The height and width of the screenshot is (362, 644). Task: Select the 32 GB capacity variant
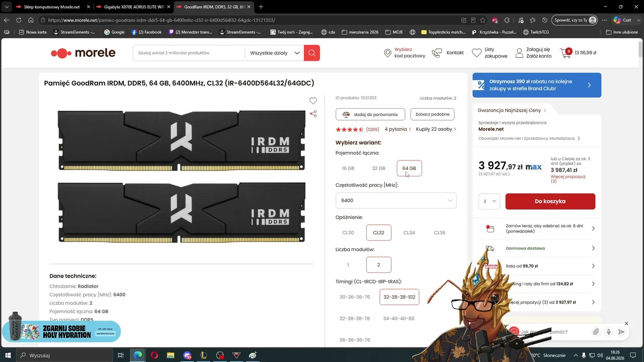pos(378,168)
